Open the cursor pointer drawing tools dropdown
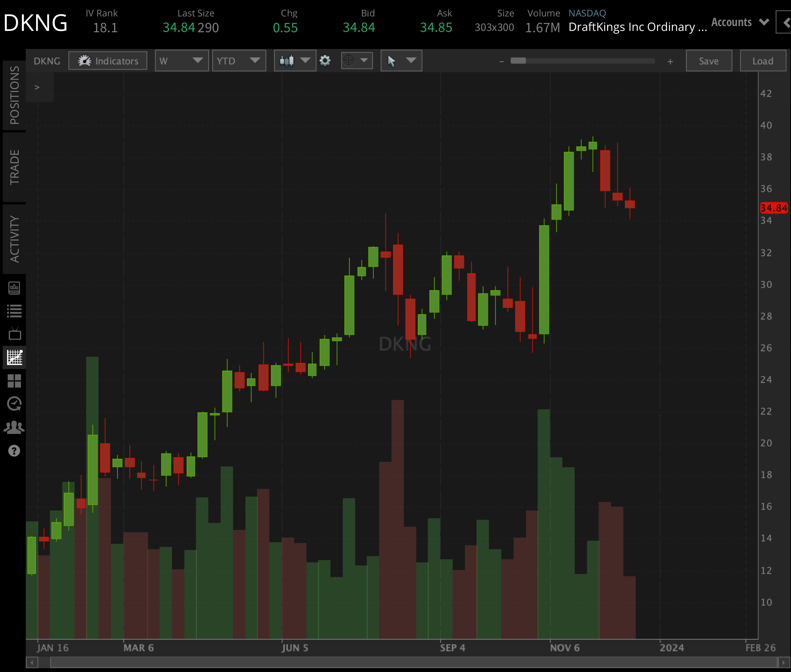The height and width of the screenshot is (672, 791). click(401, 61)
